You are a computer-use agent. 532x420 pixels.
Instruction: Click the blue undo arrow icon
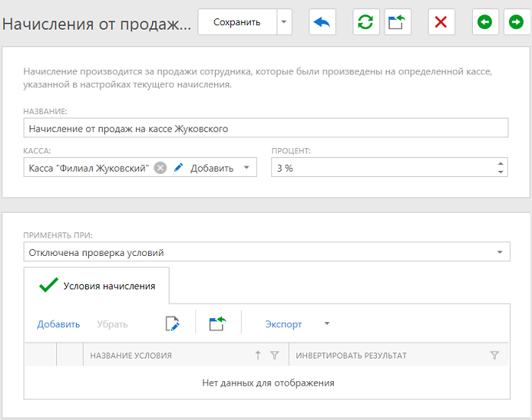tap(322, 22)
